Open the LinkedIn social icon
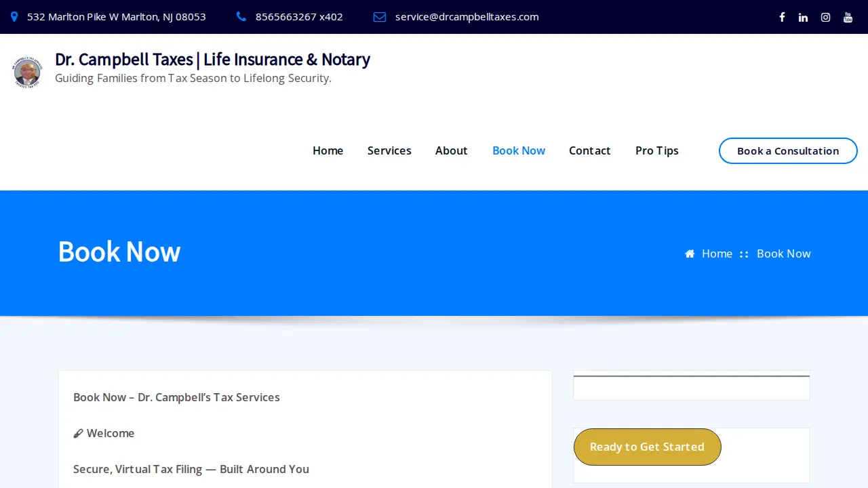The width and height of the screenshot is (868, 488). coord(803,17)
